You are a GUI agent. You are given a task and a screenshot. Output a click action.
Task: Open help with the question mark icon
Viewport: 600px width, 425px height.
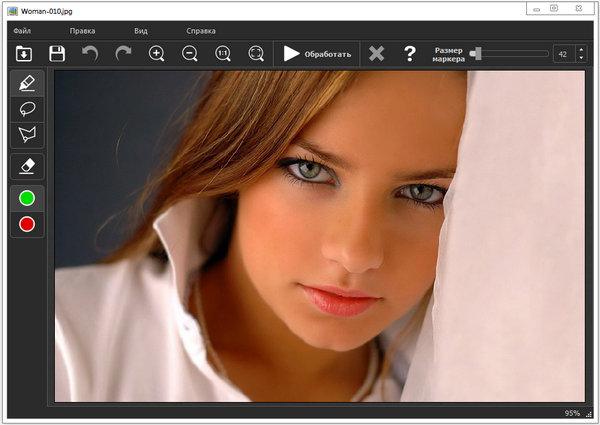point(409,53)
